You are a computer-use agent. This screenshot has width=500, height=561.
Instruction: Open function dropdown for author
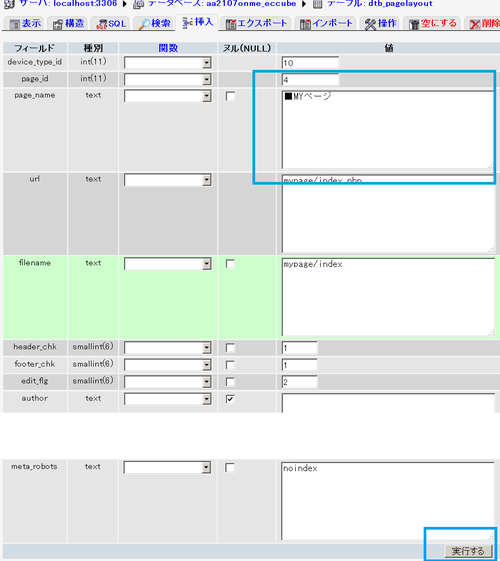168,399
